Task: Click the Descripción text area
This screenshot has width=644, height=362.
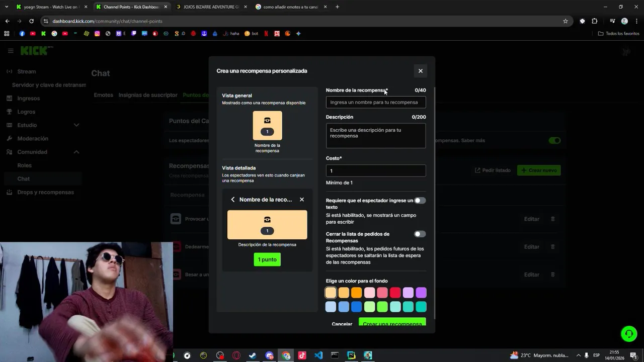Action: [376, 136]
